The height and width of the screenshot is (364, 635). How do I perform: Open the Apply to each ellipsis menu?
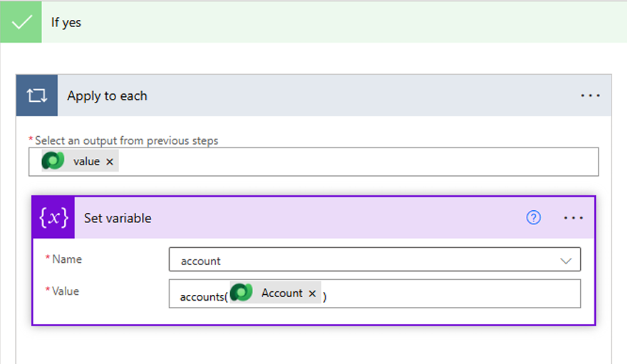(590, 95)
